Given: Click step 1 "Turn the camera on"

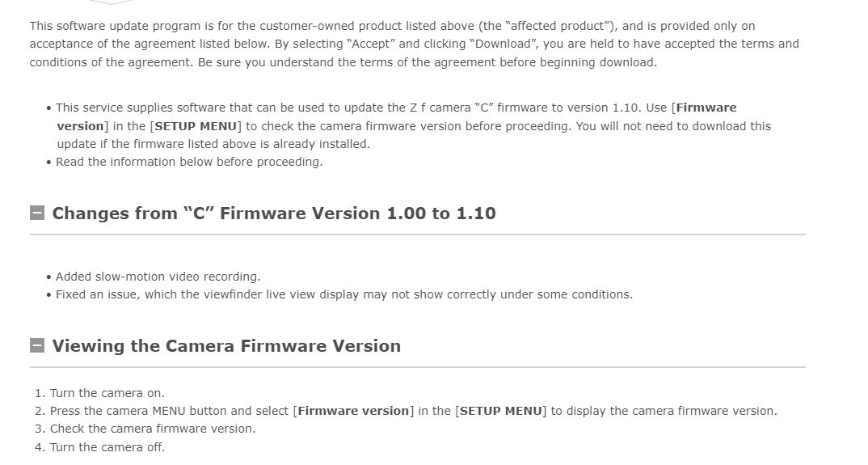Looking at the screenshot, I should click(107, 393).
